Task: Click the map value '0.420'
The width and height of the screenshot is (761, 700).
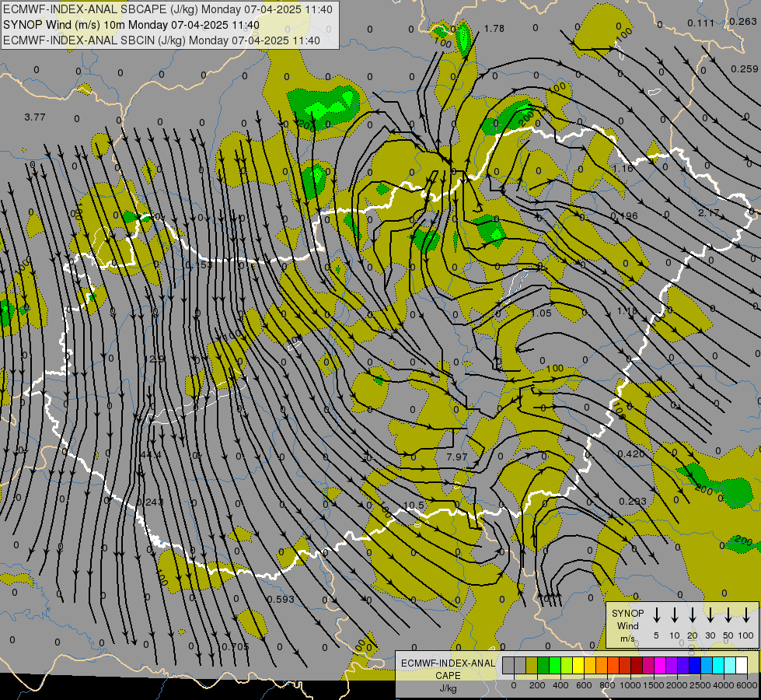Action: coord(631,453)
